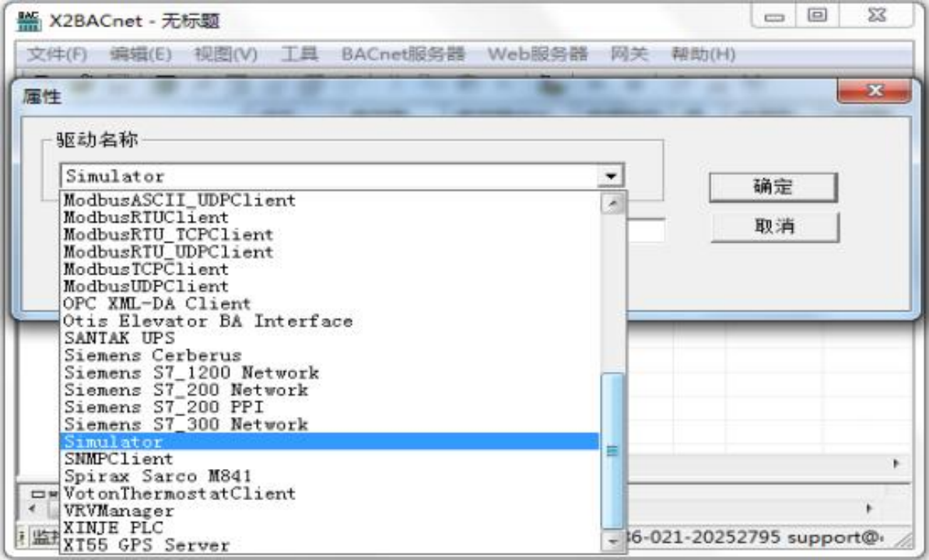Image resolution: width=929 pixels, height=560 pixels.
Task: Open the 文件(F) menu
Action: [57, 54]
